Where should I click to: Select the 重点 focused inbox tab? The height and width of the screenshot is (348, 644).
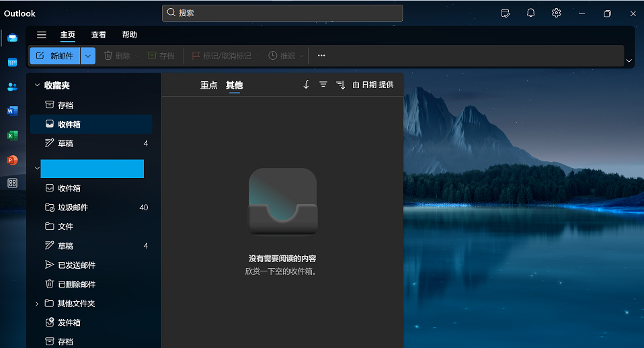pyautogui.click(x=208, y=85)
